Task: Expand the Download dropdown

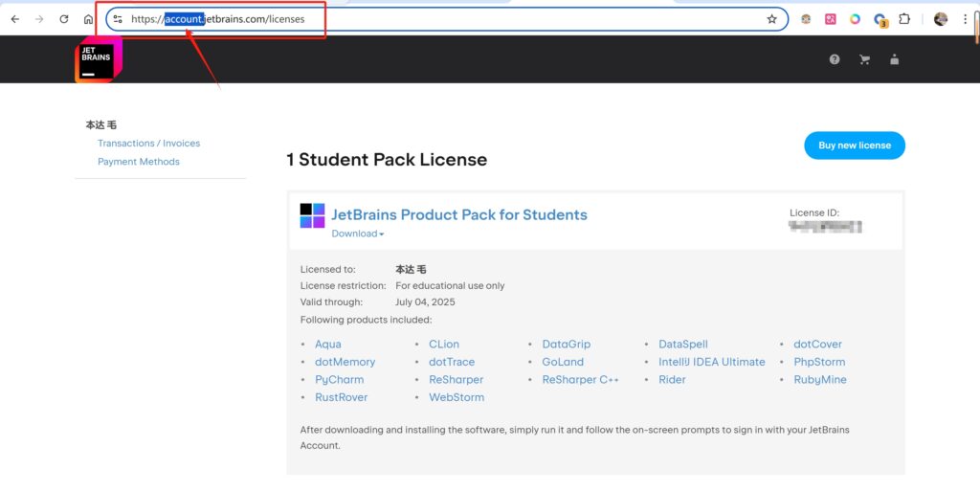Action: tap(358, 234)
